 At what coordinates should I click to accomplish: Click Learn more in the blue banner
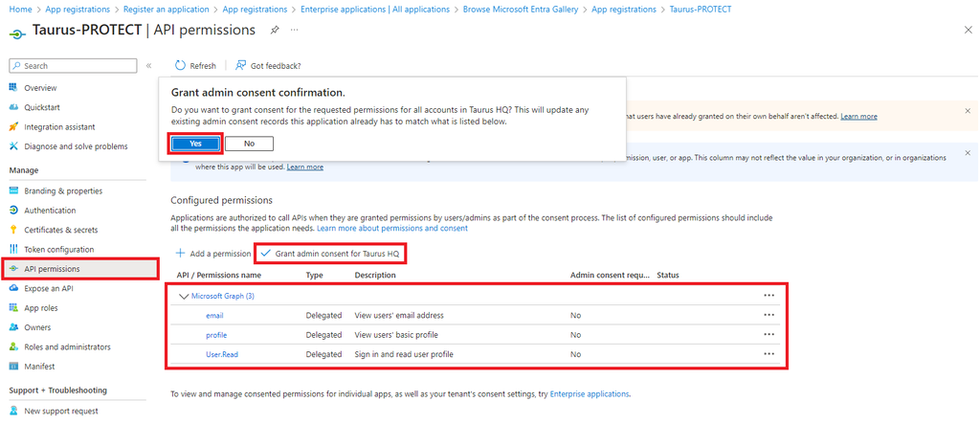click(x=305, y=167)
